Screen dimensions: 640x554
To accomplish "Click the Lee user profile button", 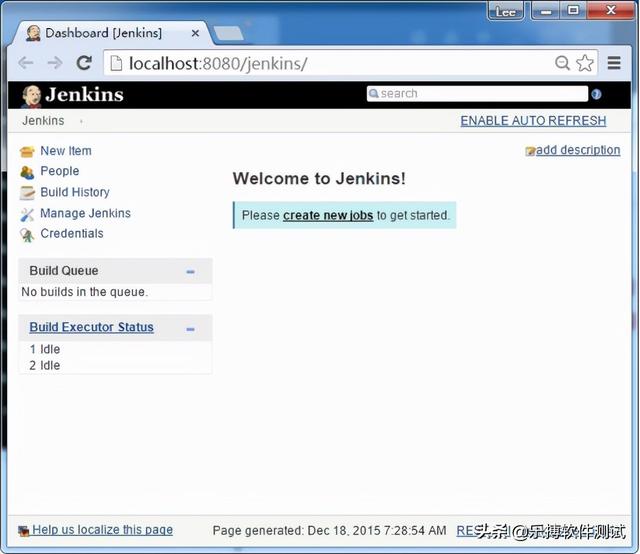I will point(505,11).
